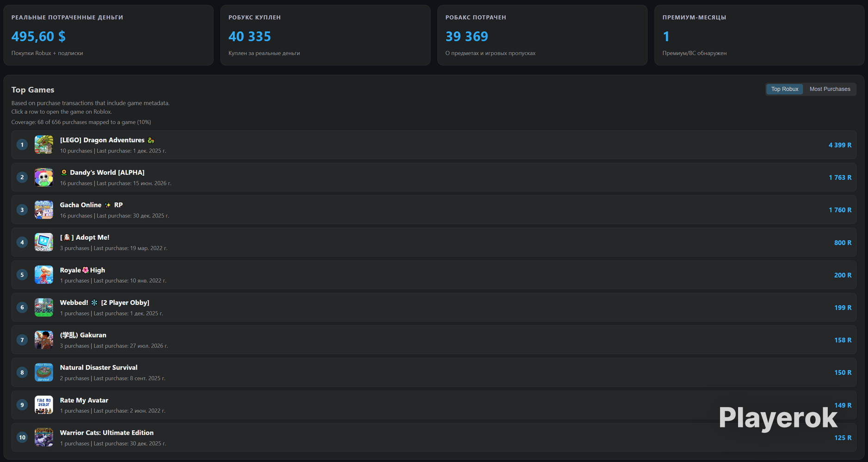Click the 125 R amount

[x=843, y=438]
